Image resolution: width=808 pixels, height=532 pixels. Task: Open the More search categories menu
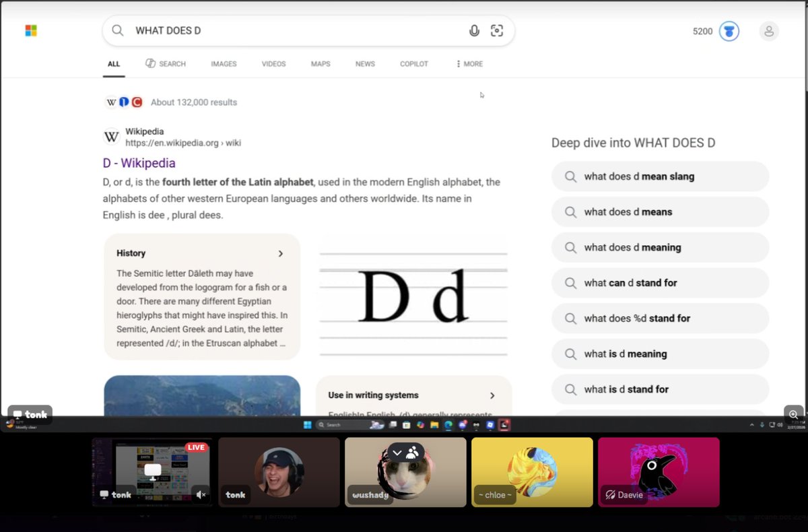(469, 64)
